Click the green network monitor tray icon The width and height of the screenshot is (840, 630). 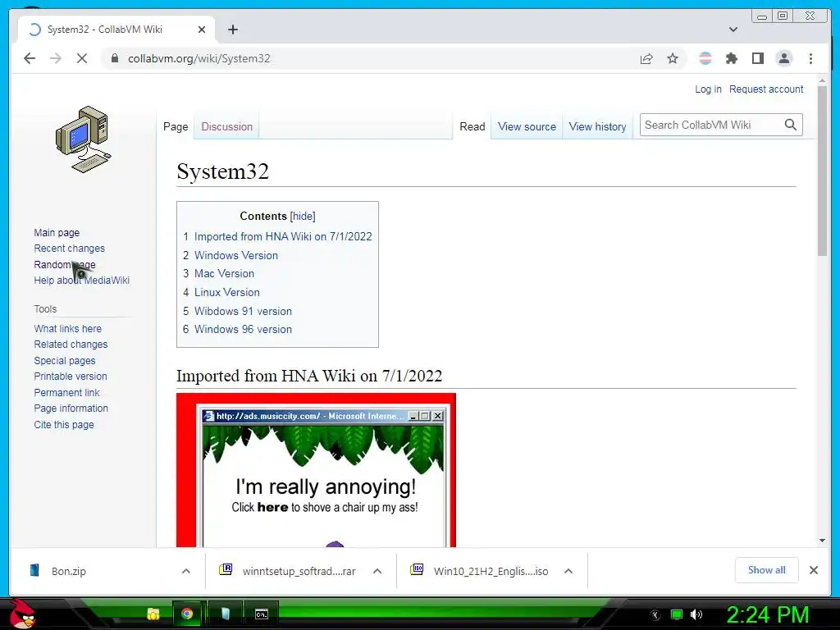click(677, 614)
